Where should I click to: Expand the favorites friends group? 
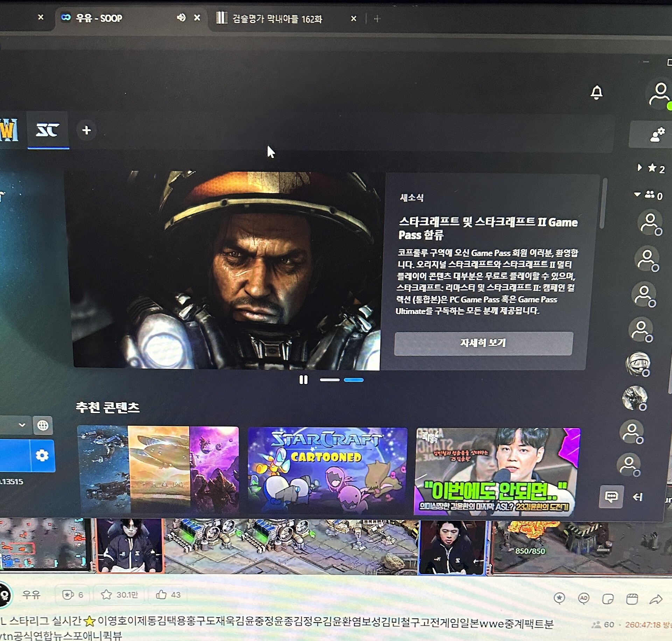640,168
